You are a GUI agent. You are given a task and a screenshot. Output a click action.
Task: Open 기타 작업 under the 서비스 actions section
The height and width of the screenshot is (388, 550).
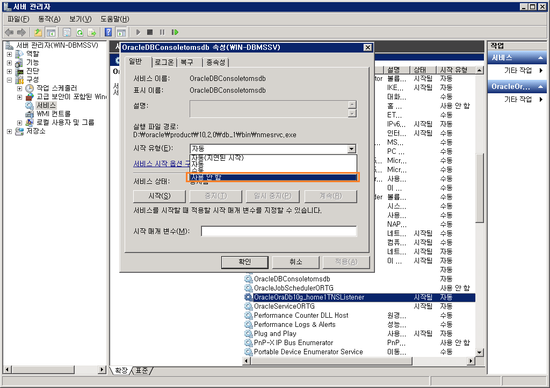point(518,71)
